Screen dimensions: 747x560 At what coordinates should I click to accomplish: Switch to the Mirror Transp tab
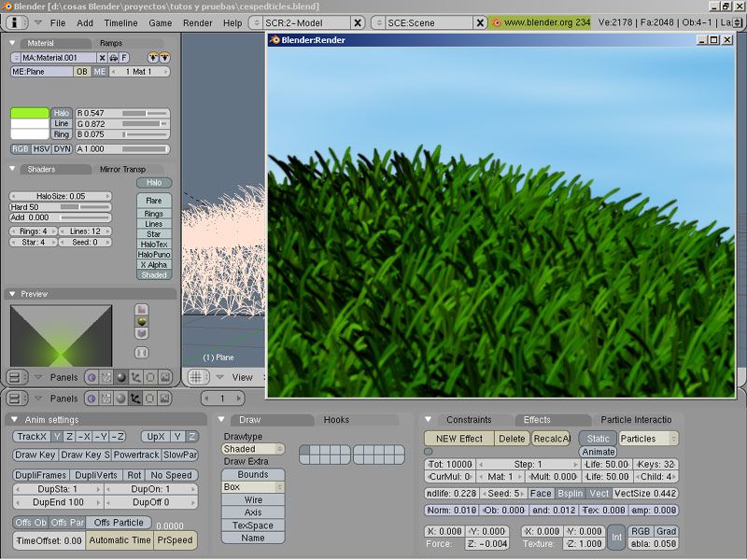pos(123,169)
